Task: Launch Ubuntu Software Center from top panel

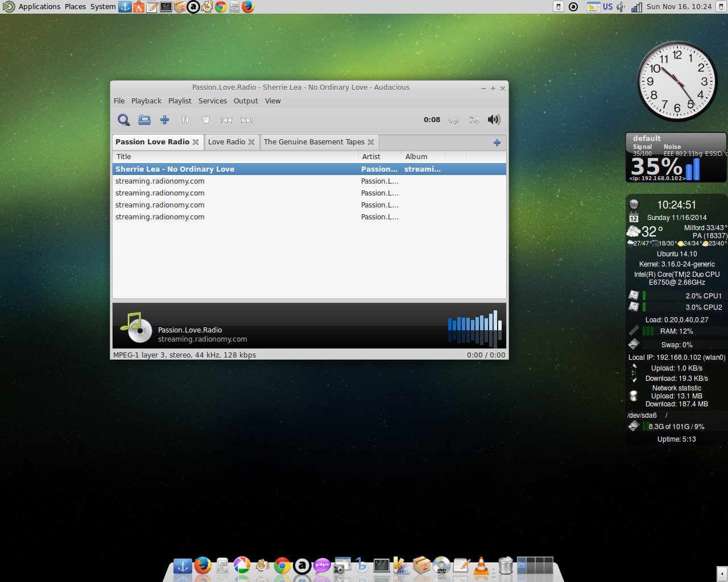Action: [x=139, y=7]
